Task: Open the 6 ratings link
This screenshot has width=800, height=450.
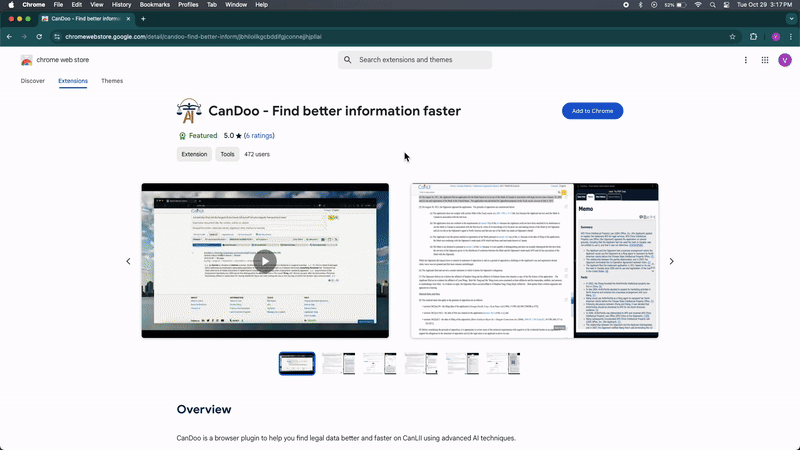Action: [259, 136]
